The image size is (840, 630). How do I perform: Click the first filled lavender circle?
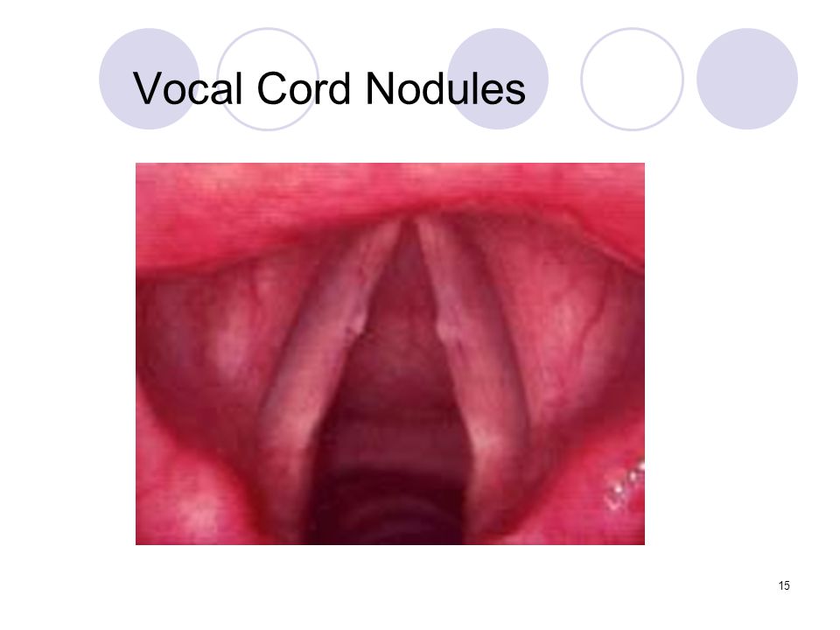pyautogui.click(x=149, y=79)
